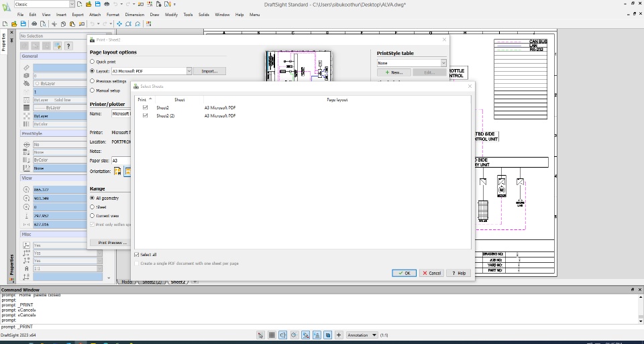Expand the undo history dropdown arrow in top bar
Image resolution: width=644 pixels, height=344 pixels.
121,4
